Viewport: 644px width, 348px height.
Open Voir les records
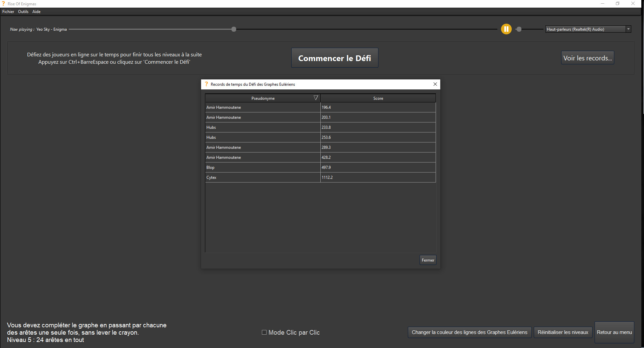(587, 57)
